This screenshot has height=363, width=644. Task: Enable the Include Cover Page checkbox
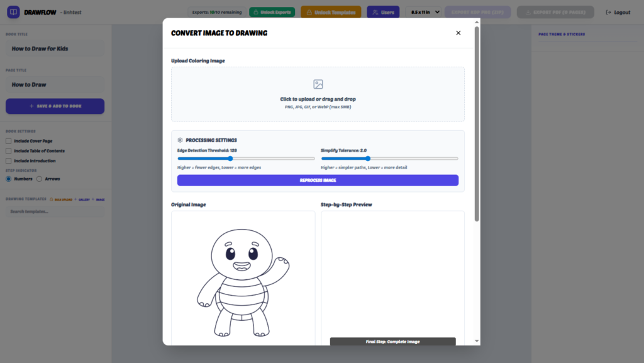(8, 140)
